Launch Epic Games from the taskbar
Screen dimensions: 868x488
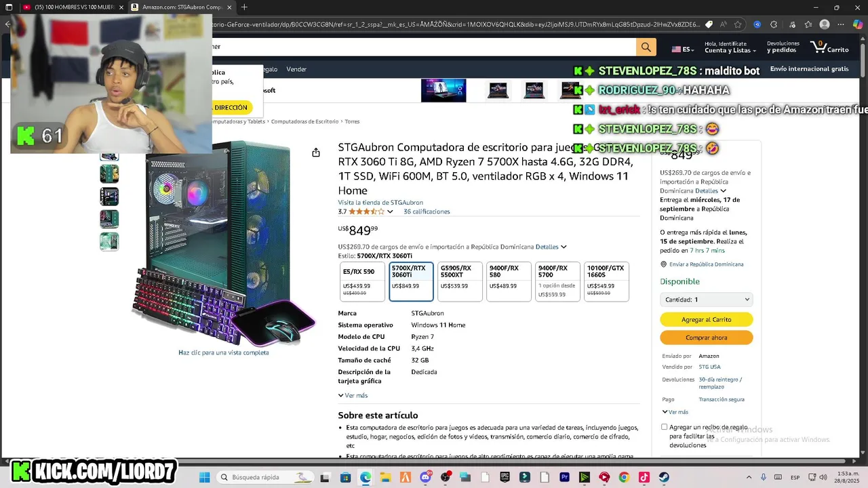(505, 477)
